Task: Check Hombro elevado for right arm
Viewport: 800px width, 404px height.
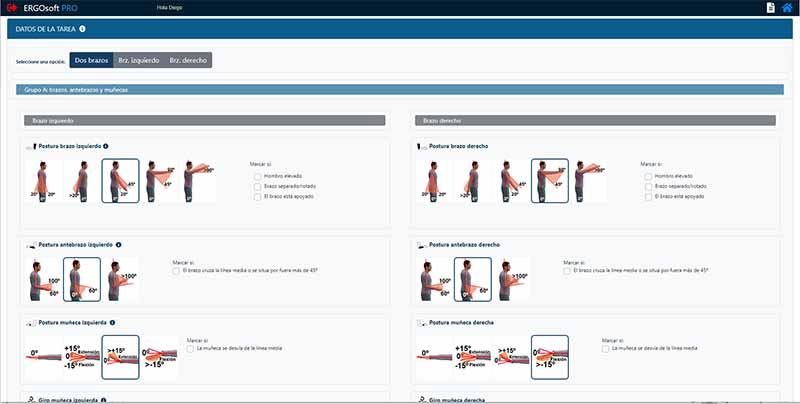Action: [648, 176]
